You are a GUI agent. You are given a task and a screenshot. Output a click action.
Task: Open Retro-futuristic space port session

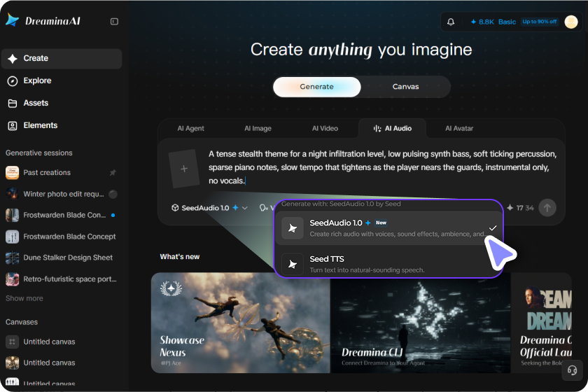[61, 279]
